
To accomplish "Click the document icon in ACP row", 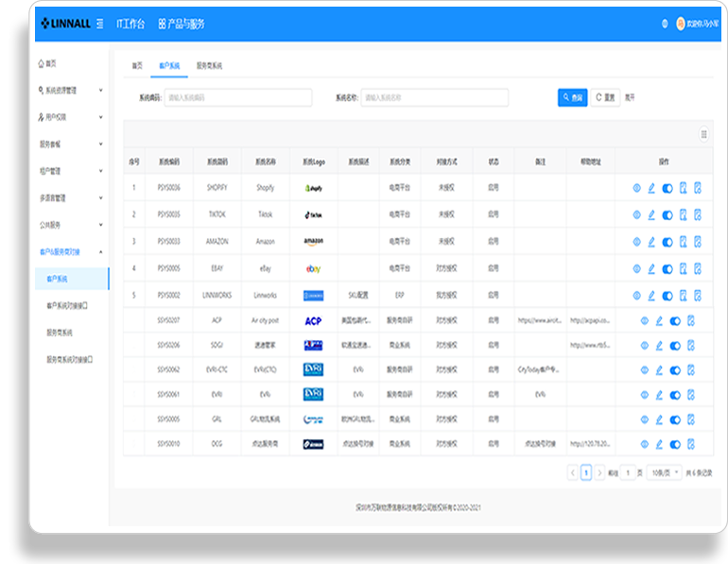I will (x=691, y=320).
